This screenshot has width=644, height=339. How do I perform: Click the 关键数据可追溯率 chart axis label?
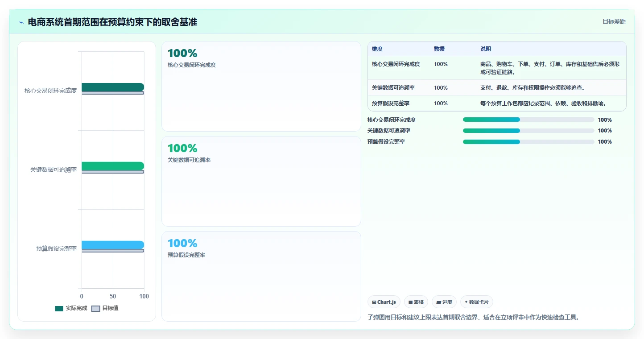pyautogui.click(x=54, y=169)
